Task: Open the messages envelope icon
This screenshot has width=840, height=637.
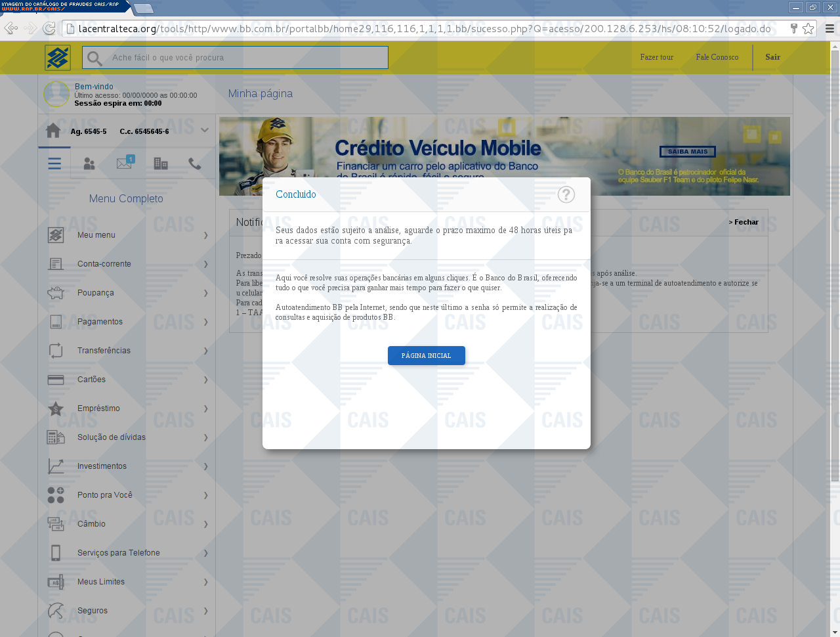Action: [125, 163]
